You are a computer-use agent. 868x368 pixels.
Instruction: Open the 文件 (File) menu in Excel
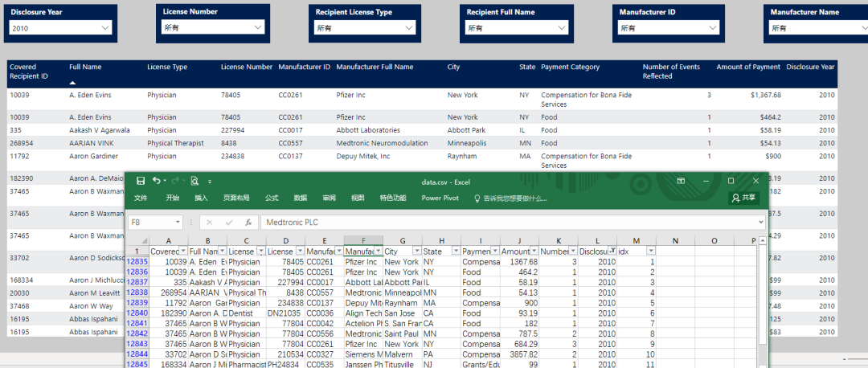coord(141,198)
